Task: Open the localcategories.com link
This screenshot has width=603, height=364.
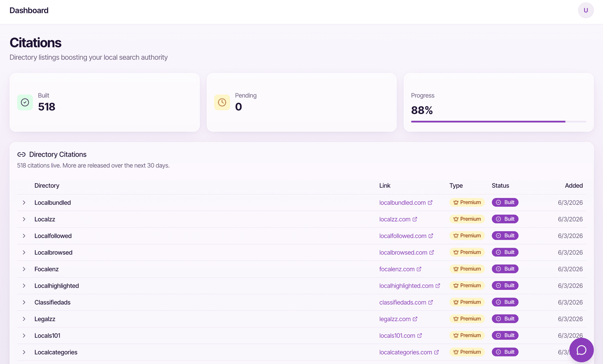Action: point(406,352)
